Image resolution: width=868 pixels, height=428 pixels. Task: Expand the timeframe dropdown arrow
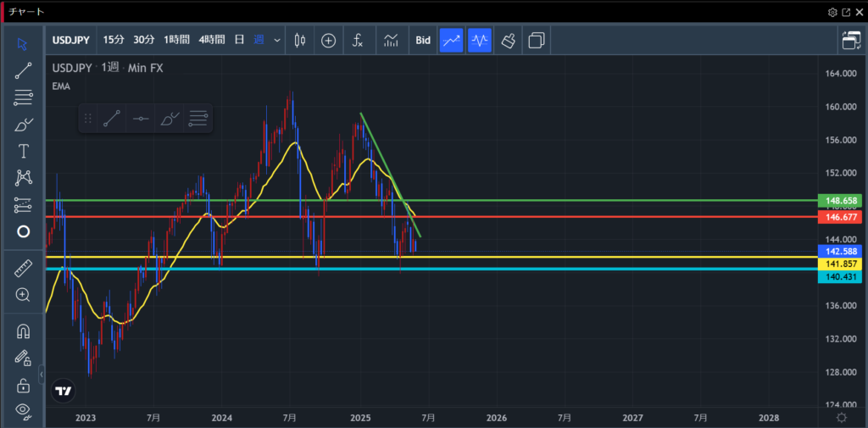pyautogui.click(x=277, y=40)
